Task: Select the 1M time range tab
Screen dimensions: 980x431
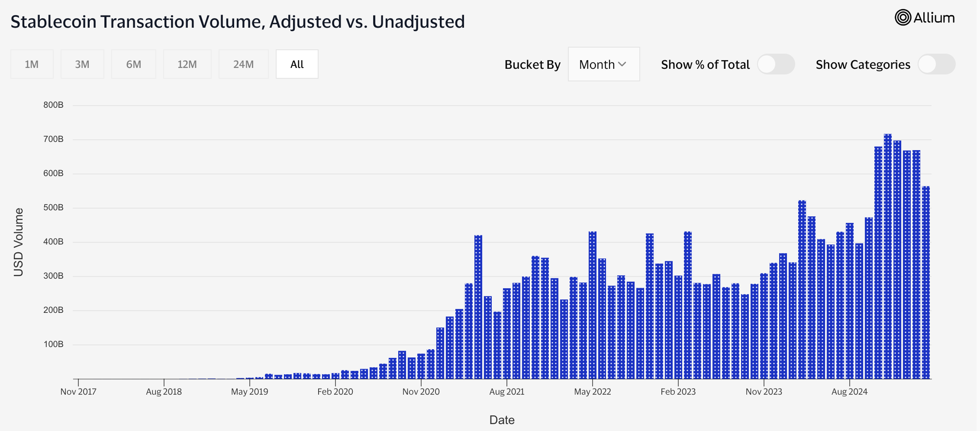Action: point(32,64)
